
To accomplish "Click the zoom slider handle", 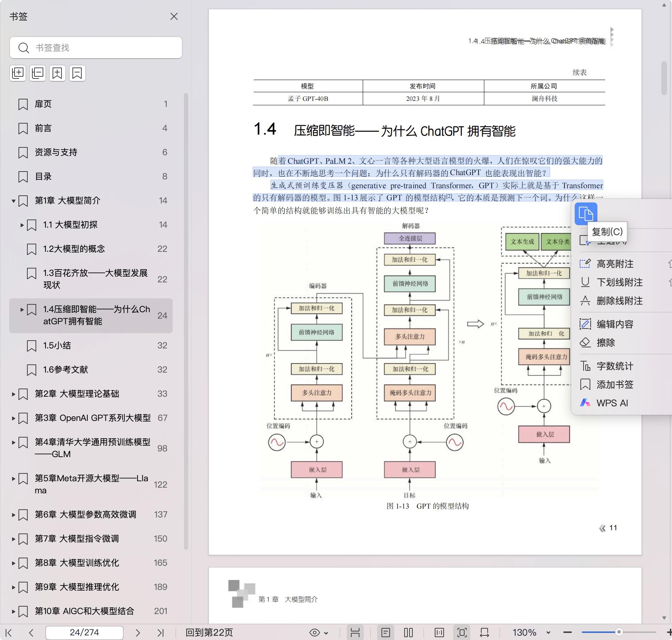I will [x=619, y=632].
